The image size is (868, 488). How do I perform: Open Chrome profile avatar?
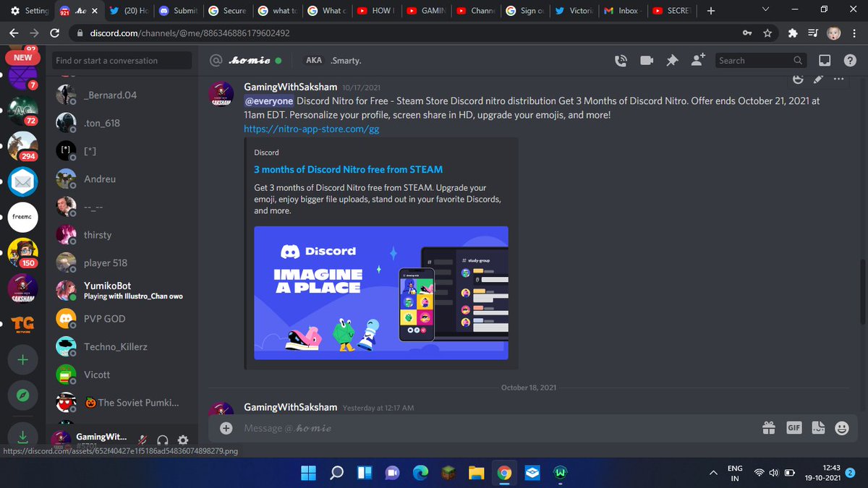(x=833, y=33)
